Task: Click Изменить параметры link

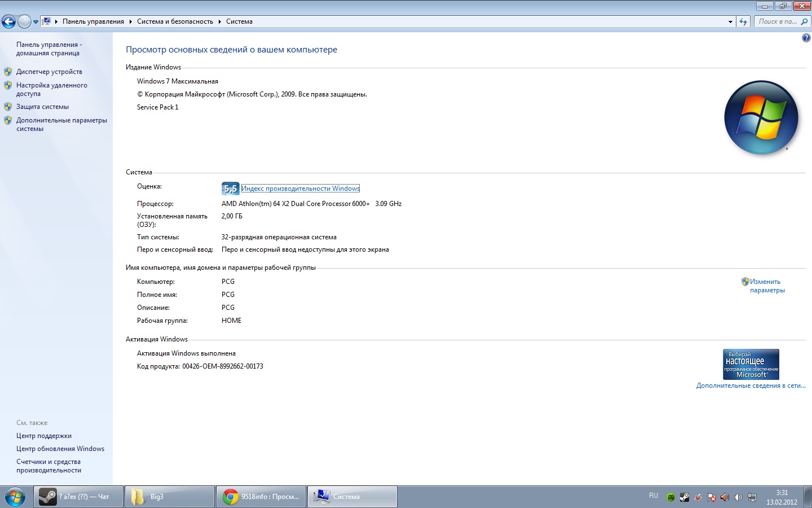Action: (767, 286)
